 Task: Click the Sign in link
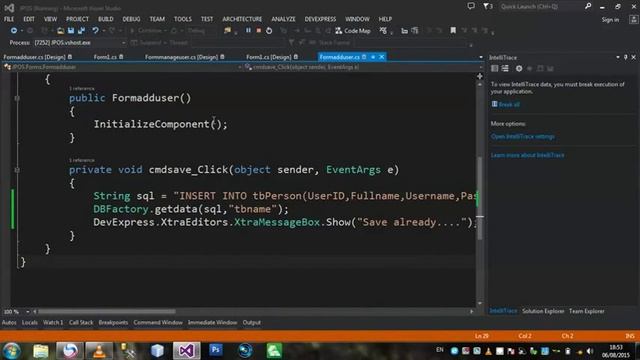(x=610, y=20)
